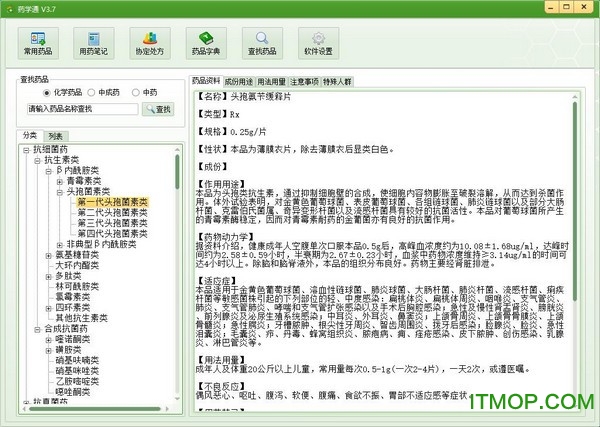Switch to 成份用途 tab

pyautogui.click(x=239, y=81)
